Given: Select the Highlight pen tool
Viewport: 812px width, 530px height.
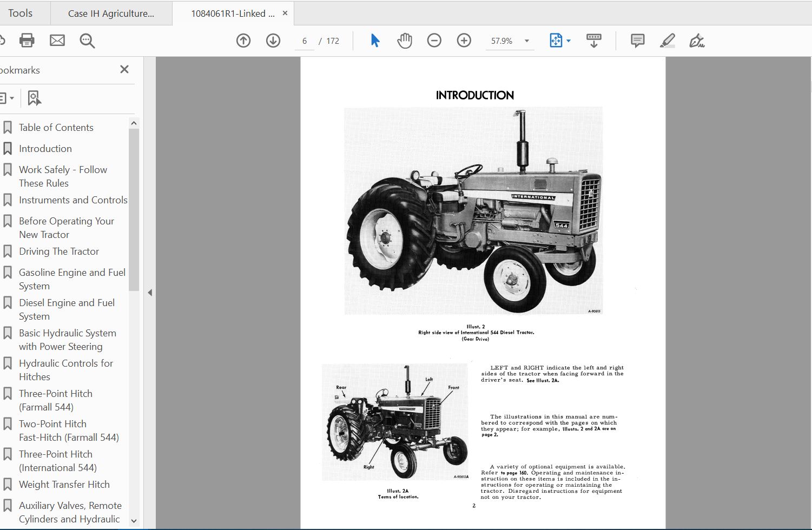Looking at the screenshot, I should point(668,40).
